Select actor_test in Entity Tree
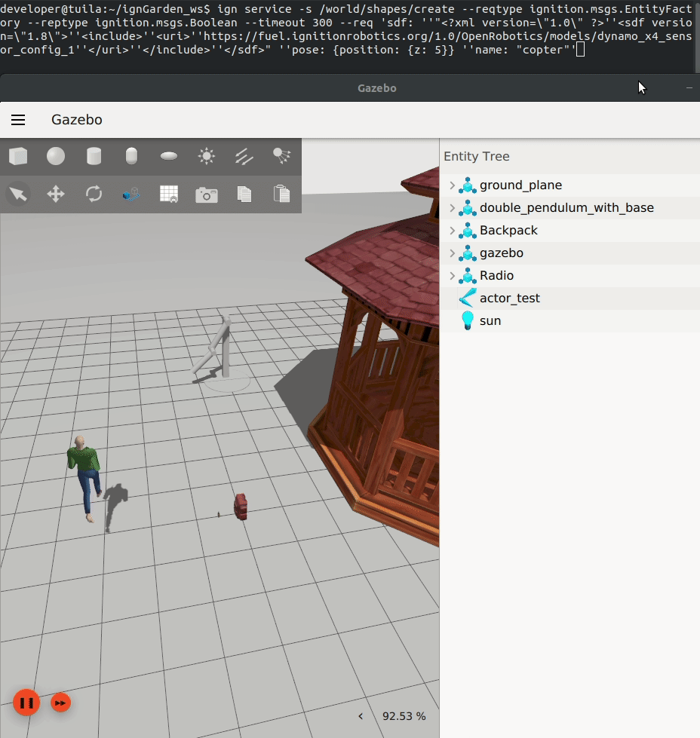 (x=570, y=298)
